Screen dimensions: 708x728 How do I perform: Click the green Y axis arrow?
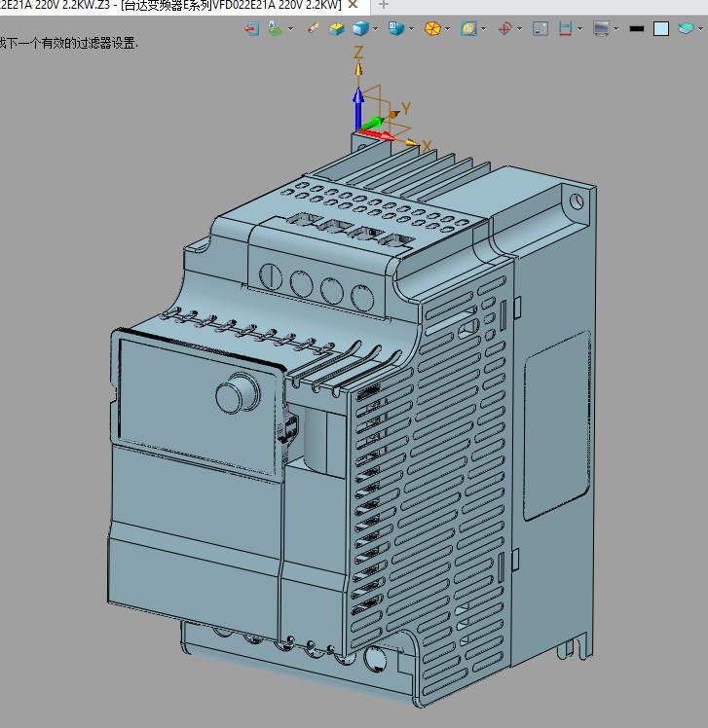pyautogui.click(x=372, y=124)
